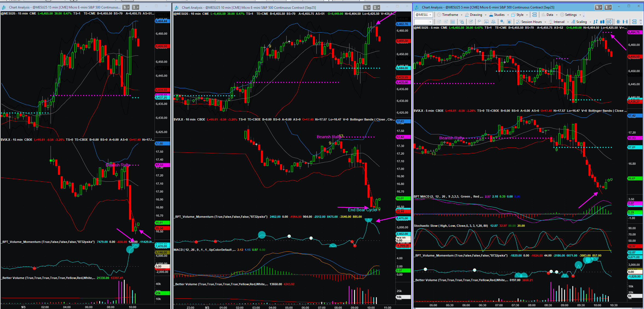This screenshot has height=309, width=644.
Task: Click the calendar grid icon
Action: [453, 22]
